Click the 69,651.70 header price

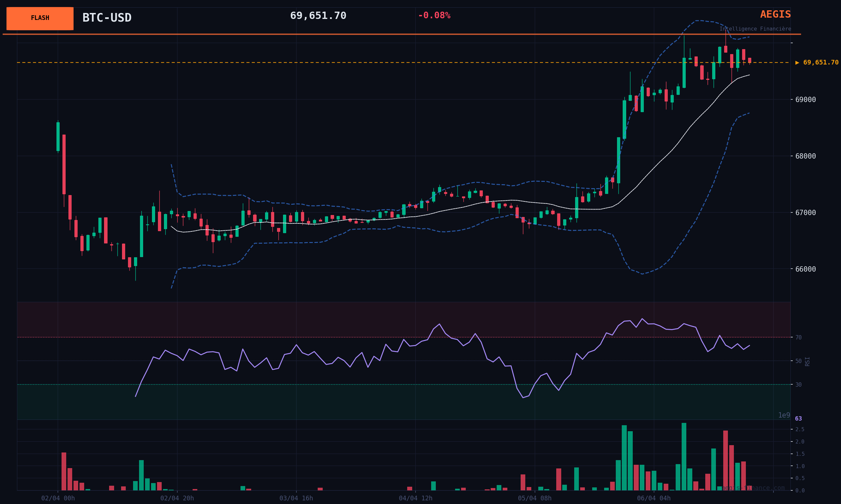pyautogui.click(x=318, y=16)
